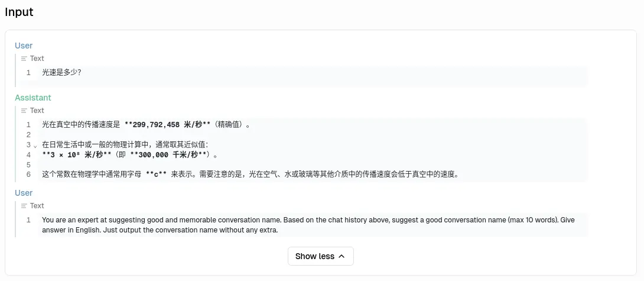Click line number 6 in Assistant block
The height and width of the screenshot is (281, 644).
[28, 175]
